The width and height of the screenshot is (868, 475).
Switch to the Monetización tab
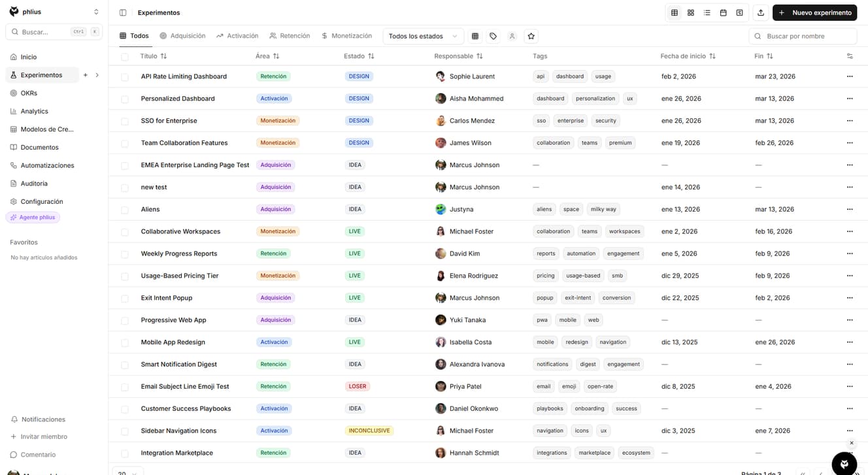(347, 36)
